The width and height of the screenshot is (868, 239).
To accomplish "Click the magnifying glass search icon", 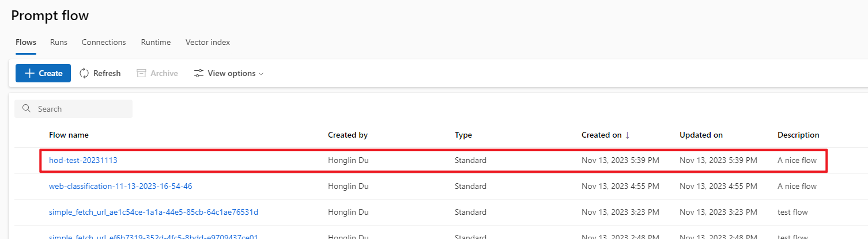I will click(x=26, y=109).
